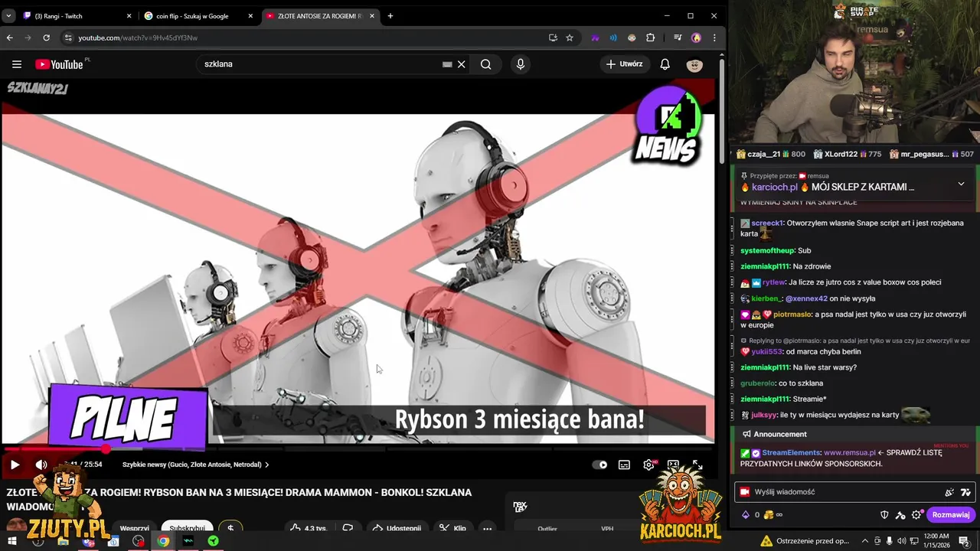
Task: Toggle YouTube autoplay switch
Action: [599, 465]
